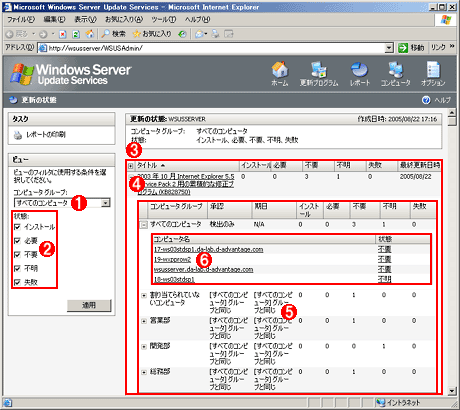Open the 更新プログラム (Updates) icon

[319, 74]
